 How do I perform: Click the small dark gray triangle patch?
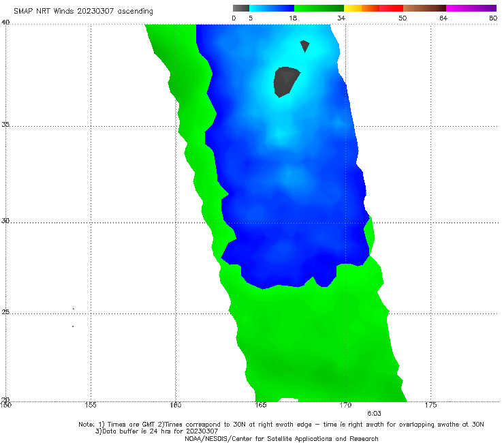click(304, 46)
